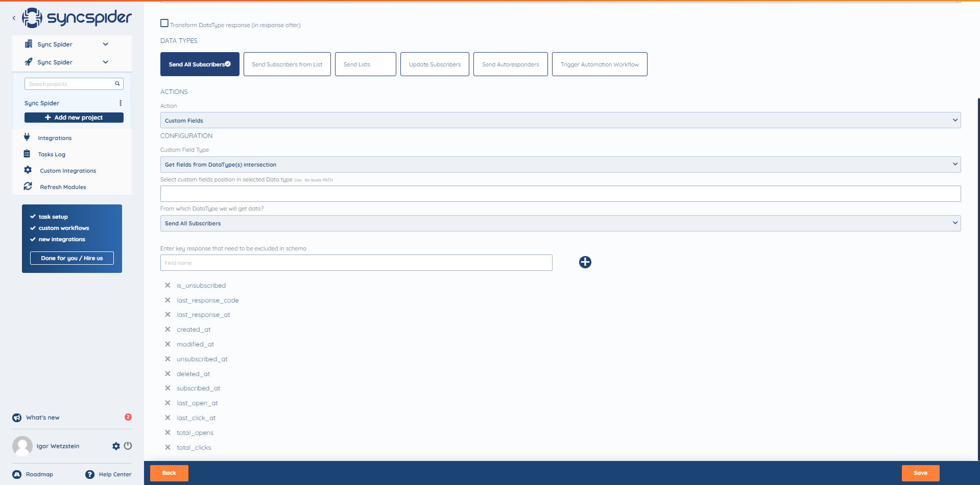980x485 pixels.
Task: Expand the Sync Spider rocket project dropdown
Action: point(106,62)
